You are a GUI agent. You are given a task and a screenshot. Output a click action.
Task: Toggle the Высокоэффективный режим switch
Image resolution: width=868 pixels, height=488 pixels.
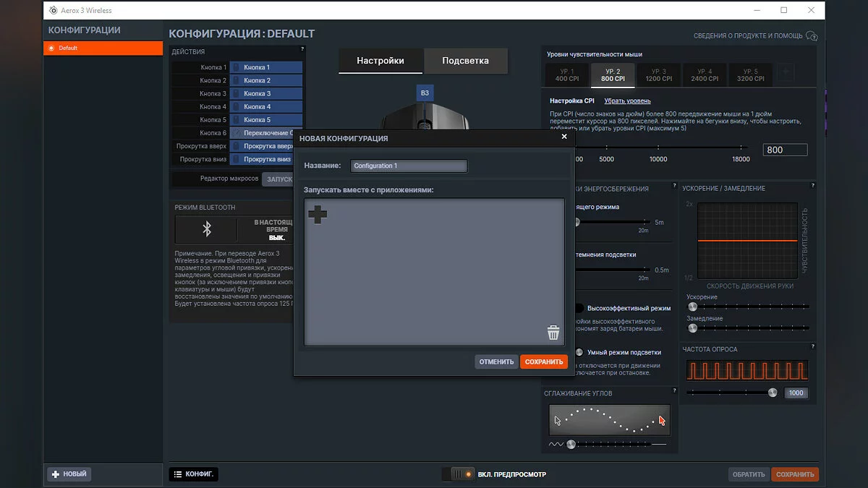[x=579, y=308]
